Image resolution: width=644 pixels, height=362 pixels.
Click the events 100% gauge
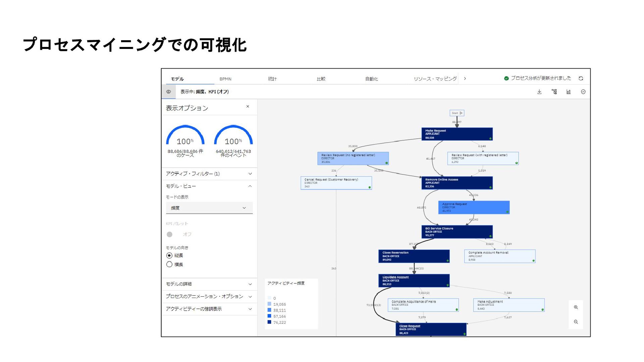(233, 135)
